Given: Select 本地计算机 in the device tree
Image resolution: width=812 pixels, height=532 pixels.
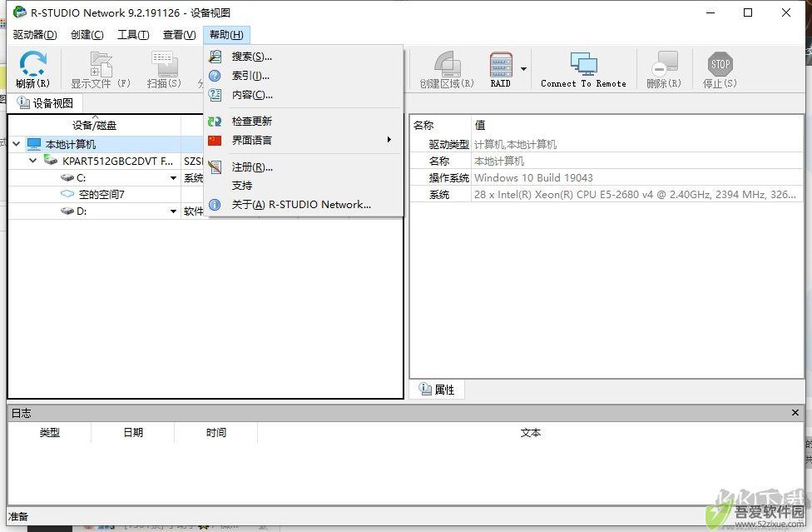Looking at the screenshot, I should 71,144.
